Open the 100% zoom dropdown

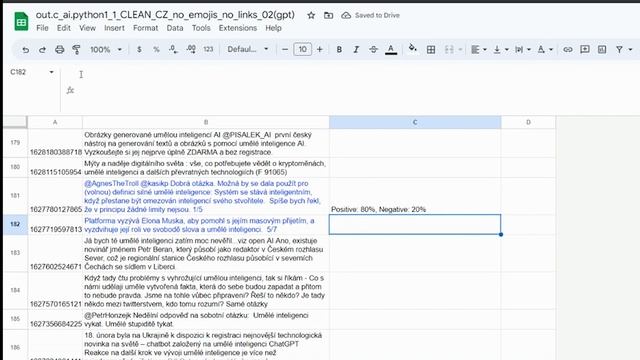pyautogui.click(x=106, y=50)
